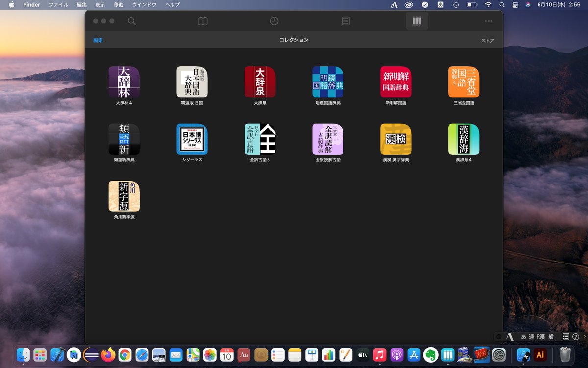Open the 全訳読解古語 dictionary
588x368 pixels.
pos(328,139)
